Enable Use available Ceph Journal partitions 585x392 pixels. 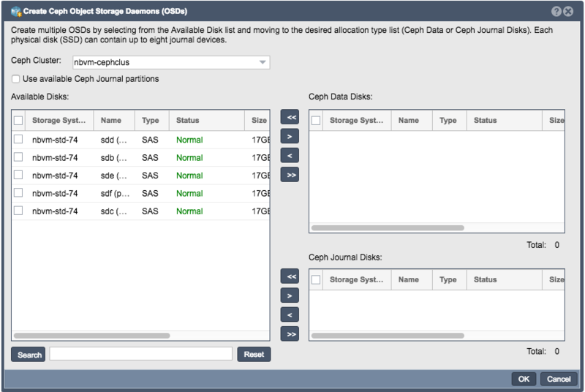pyautogui.click(x=15, y=79)
